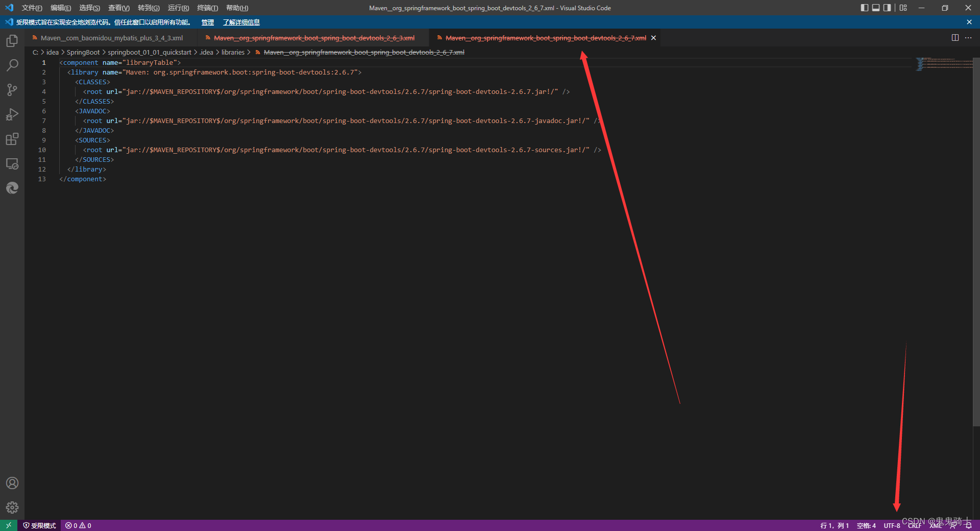
Task: Click breadcrumb segment SpringBoot
Action: click(83, 52)
